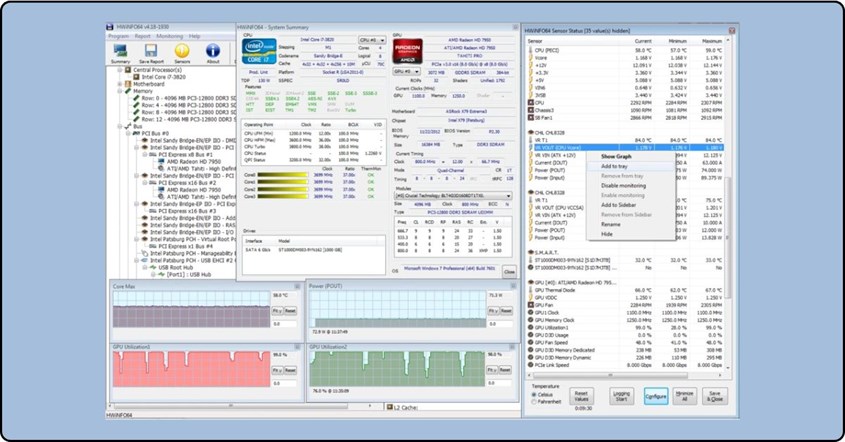This screenshot has height=442, width=845.
Task: Open the GPU #0 selector dropdown
Action: [407, 71]
